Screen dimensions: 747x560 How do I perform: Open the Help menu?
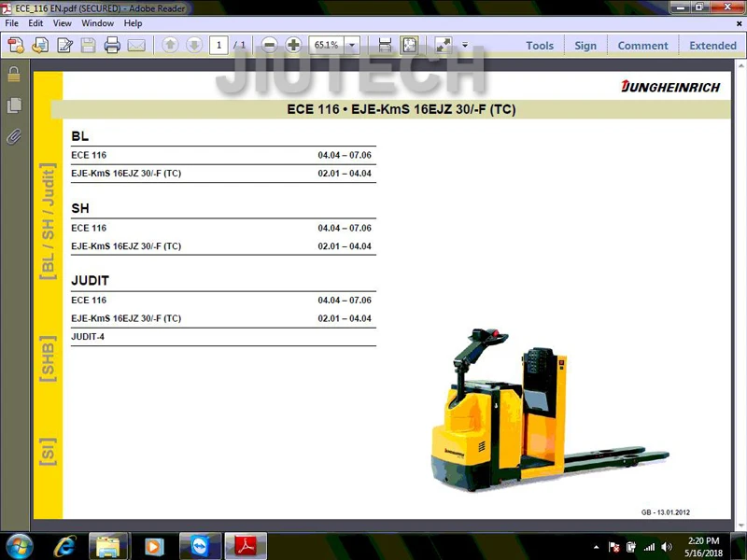133,22
